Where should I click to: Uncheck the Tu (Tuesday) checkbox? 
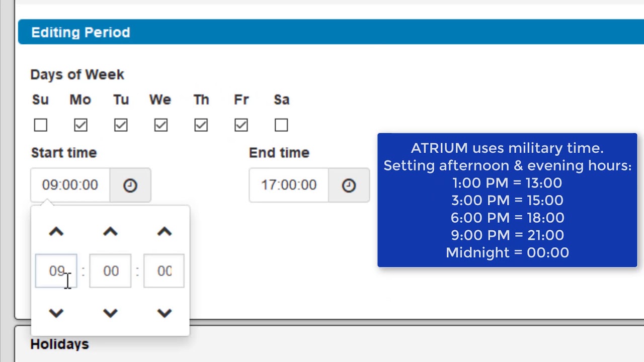121,125
